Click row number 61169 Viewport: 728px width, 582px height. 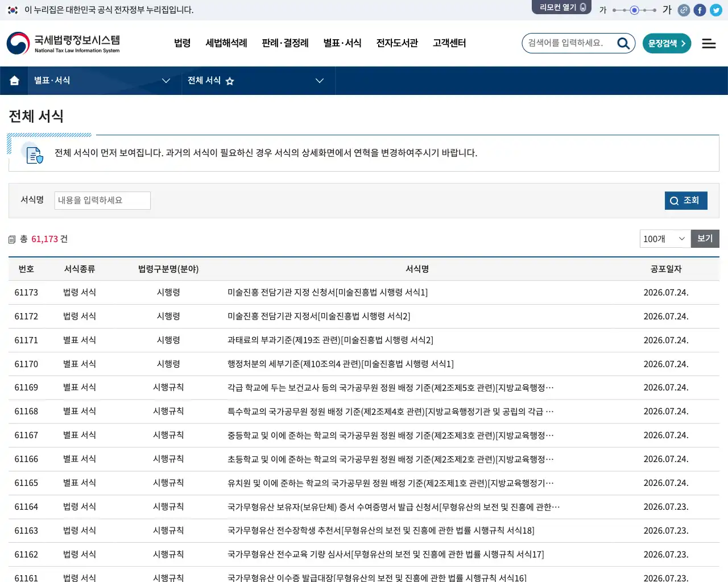26,388
